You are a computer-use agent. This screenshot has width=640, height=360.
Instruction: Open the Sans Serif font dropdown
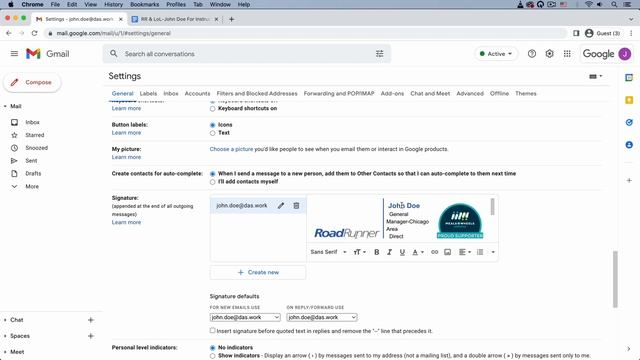pos(328,252)
